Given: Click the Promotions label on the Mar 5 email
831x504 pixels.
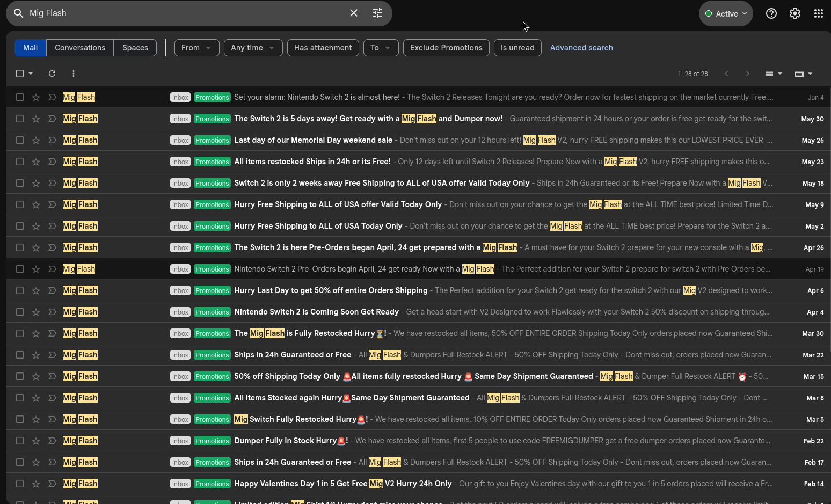Looking at the screenshot, I should coord(212,419).
